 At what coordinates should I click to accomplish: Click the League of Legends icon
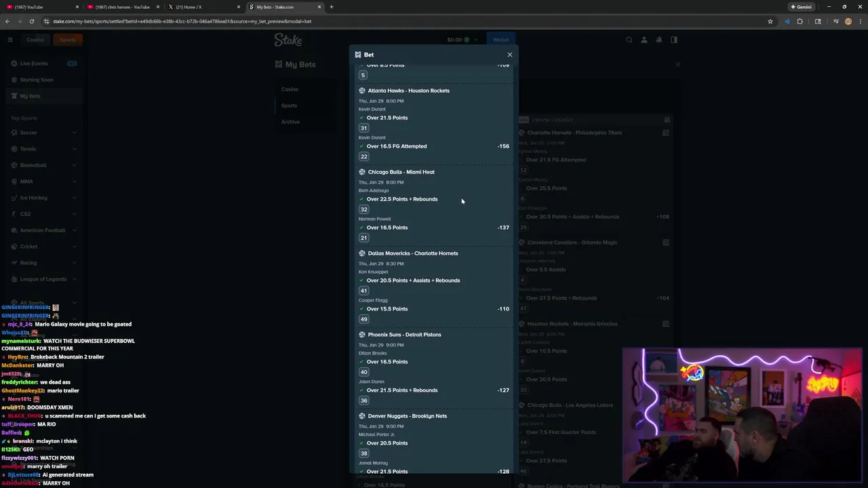(x=14, y=279)
